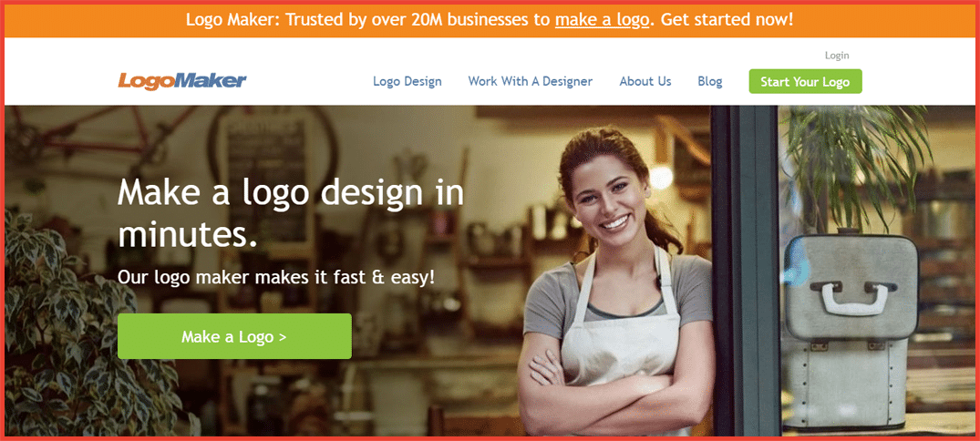
Task: Click the dark door frame beside the woman
Action: 745,271
